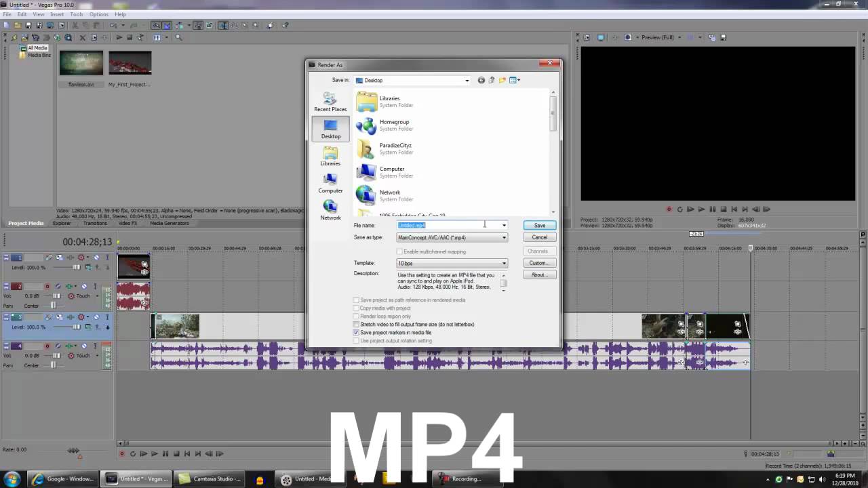Open Tools menu
Screen dimensions: 868x488
pyautogui.click(x=77, y=14)
